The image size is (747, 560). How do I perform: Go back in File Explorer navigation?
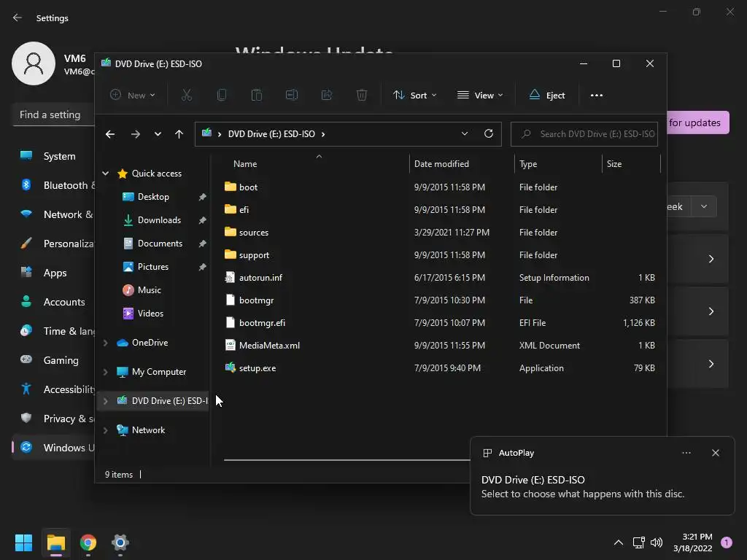coord(110,134)
